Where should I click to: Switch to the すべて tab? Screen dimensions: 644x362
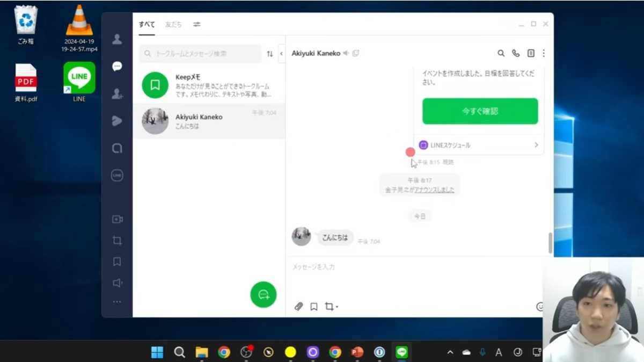click(147, 25)
